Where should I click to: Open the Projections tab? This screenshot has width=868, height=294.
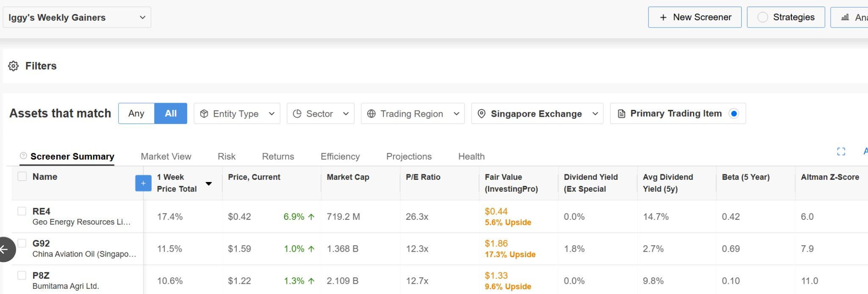coord(408,157)
